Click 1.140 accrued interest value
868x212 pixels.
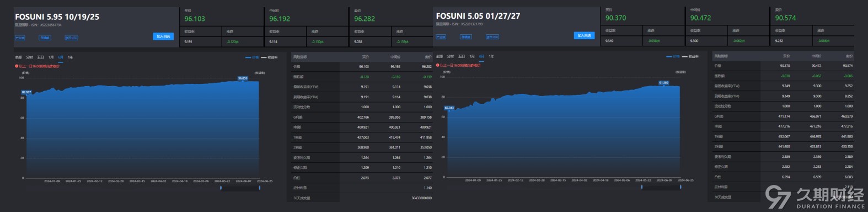coord(427,188)
